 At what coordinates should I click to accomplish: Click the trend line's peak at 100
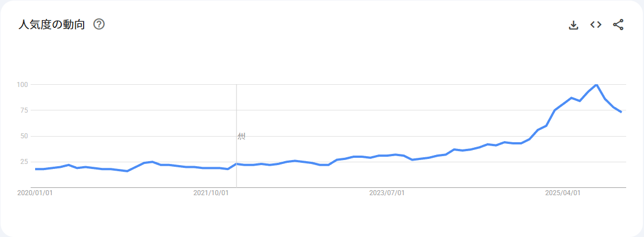(597, 85)
